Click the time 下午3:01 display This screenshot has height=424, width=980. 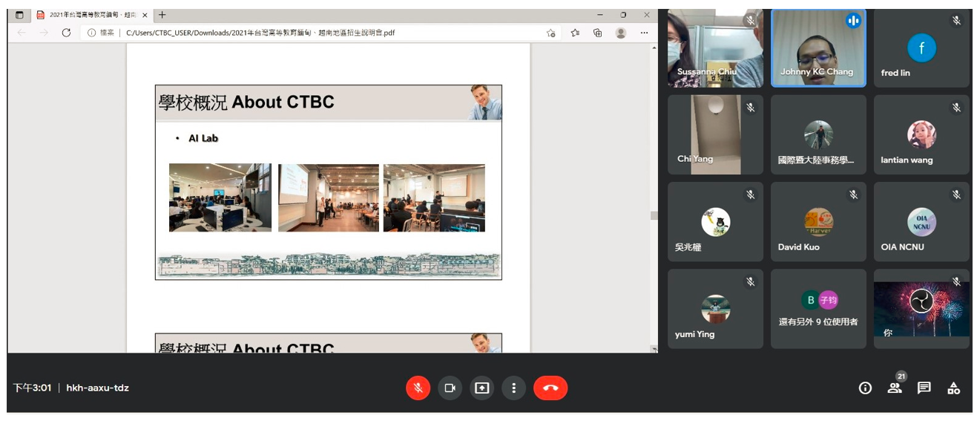32,388
